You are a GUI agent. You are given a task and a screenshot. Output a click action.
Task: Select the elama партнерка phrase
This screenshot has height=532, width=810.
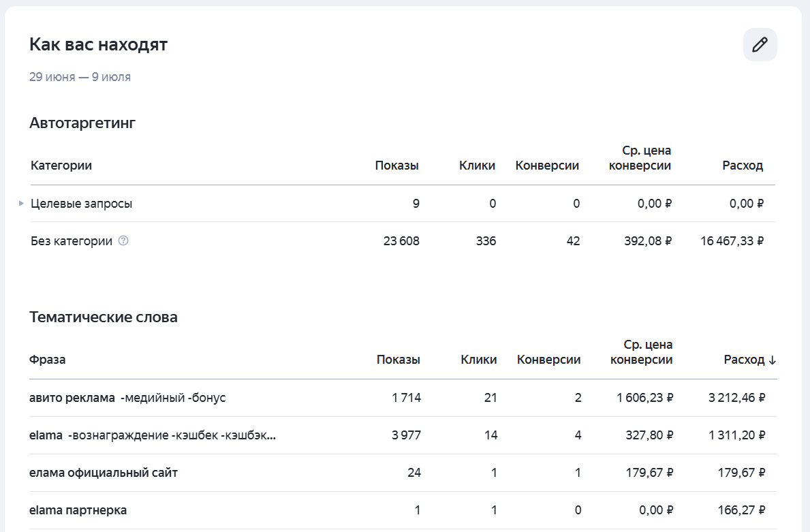(78, 510)
